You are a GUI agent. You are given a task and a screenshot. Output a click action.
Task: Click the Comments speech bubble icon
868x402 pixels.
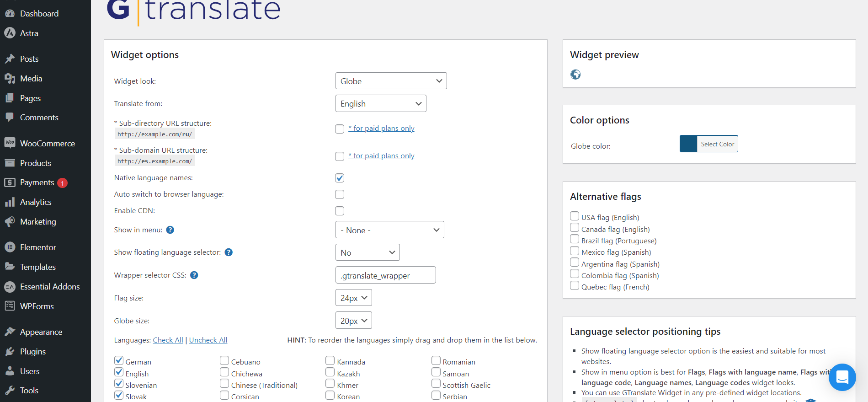point(10,117)
